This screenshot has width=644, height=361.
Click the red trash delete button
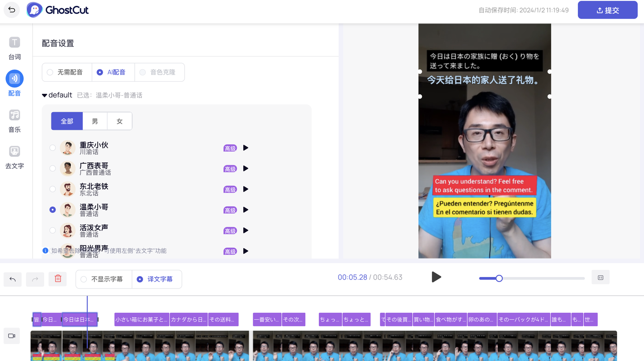click(x=58, y=279)
